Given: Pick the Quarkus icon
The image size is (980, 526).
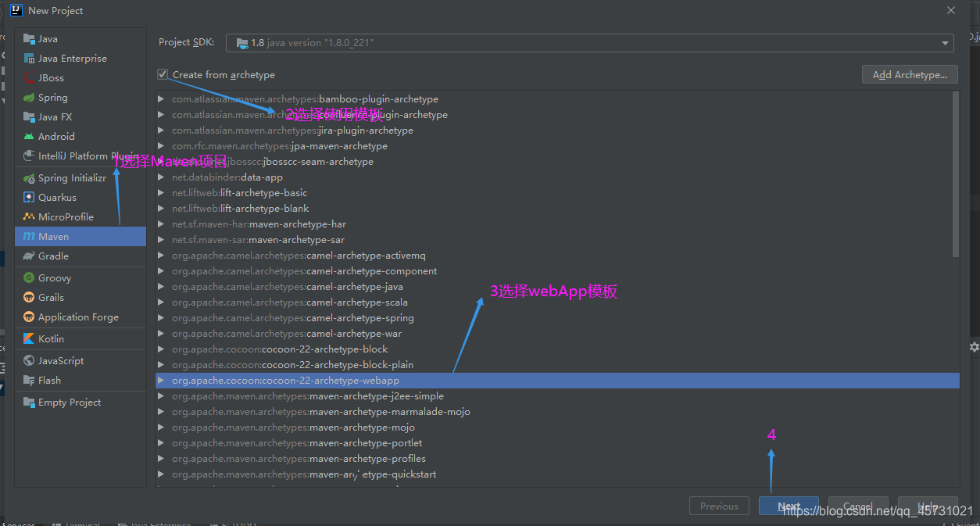Looking at the screenshot, I should (x=29, y=198).
